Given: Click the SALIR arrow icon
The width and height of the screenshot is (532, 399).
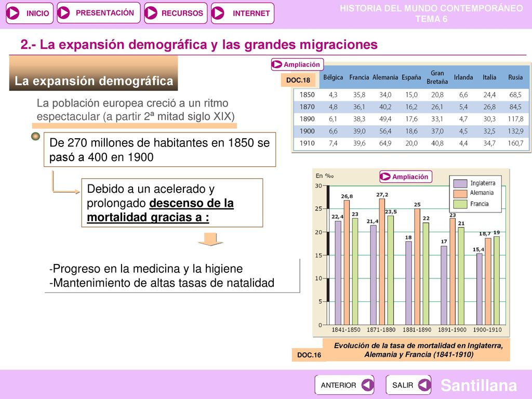Looking at the screenshot, I should [x=424, y=385].
